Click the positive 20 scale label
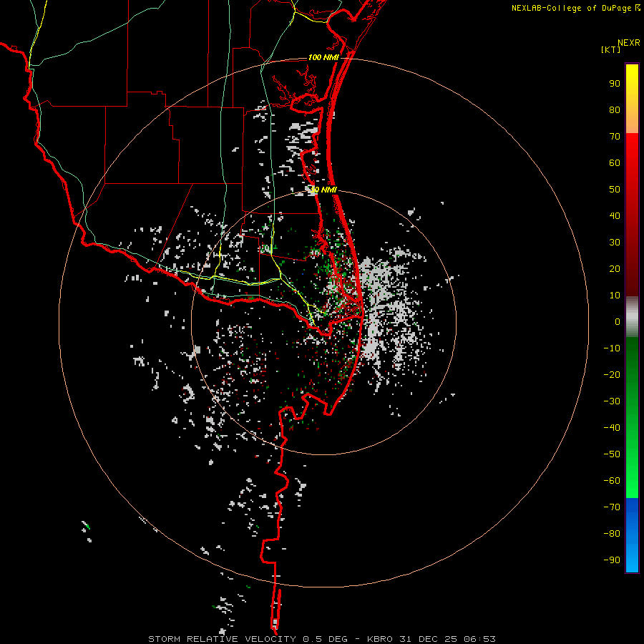The height and width of the screenshot is (644, 644). click(x=615, y=269)
